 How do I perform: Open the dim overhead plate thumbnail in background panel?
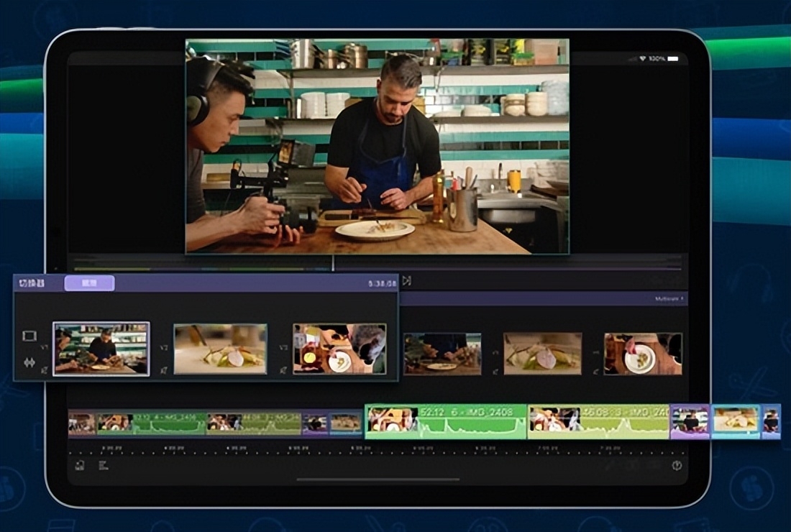[x=643, y=354]
